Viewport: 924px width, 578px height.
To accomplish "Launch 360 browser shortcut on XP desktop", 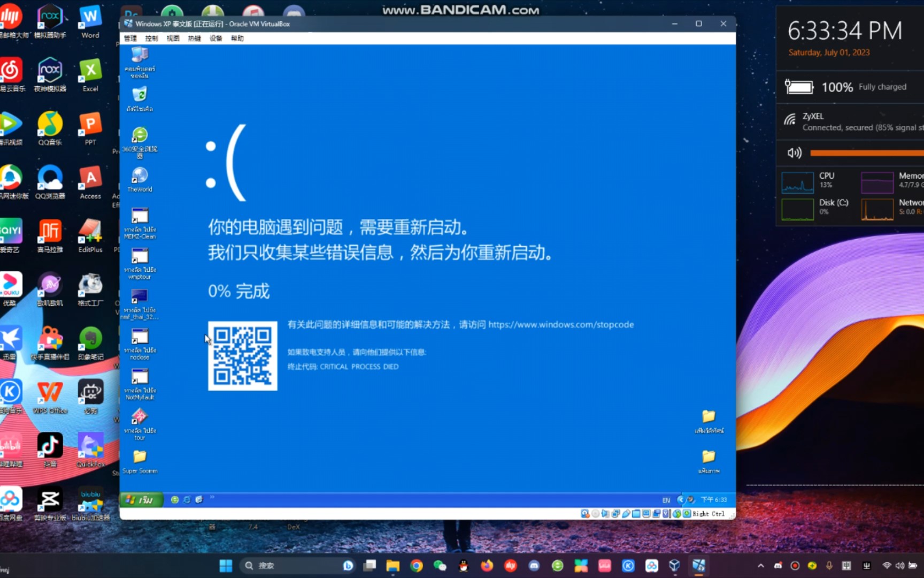I will [x=140, y=142].
